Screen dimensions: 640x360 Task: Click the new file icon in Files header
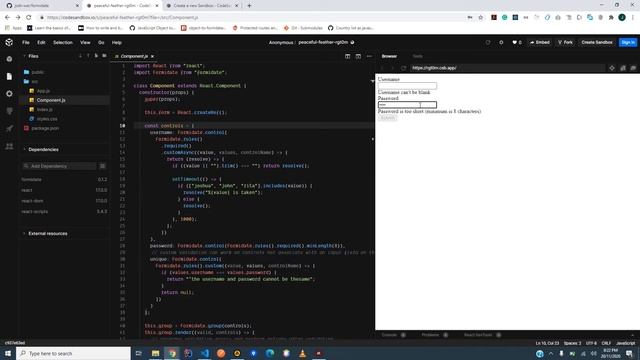point(96,56)
